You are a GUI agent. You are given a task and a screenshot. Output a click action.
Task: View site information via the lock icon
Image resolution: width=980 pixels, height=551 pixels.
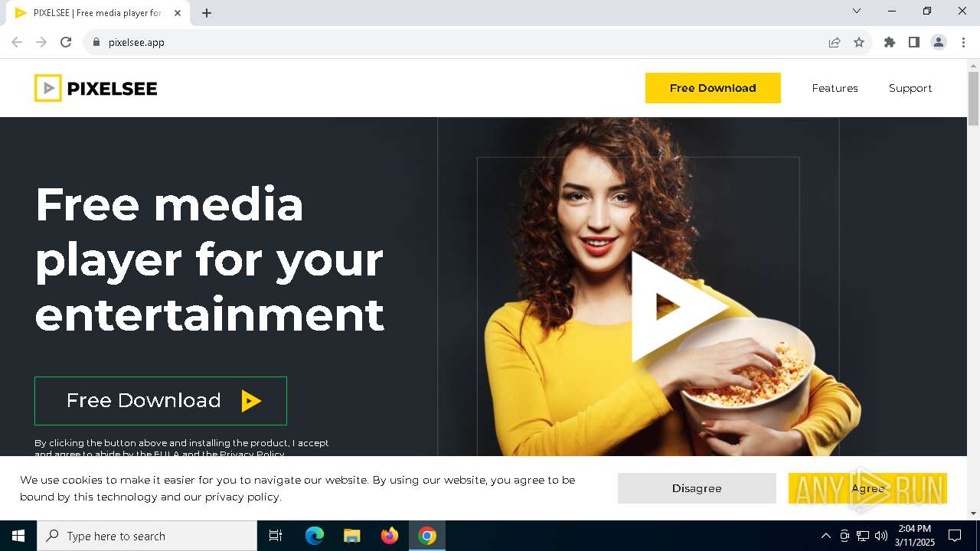[96, 42]
